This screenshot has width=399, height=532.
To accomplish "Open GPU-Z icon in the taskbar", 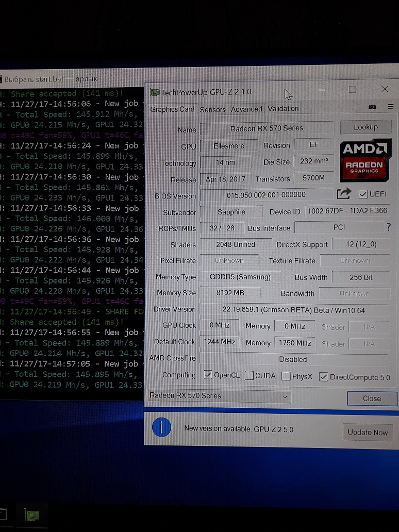I will 32,516.
